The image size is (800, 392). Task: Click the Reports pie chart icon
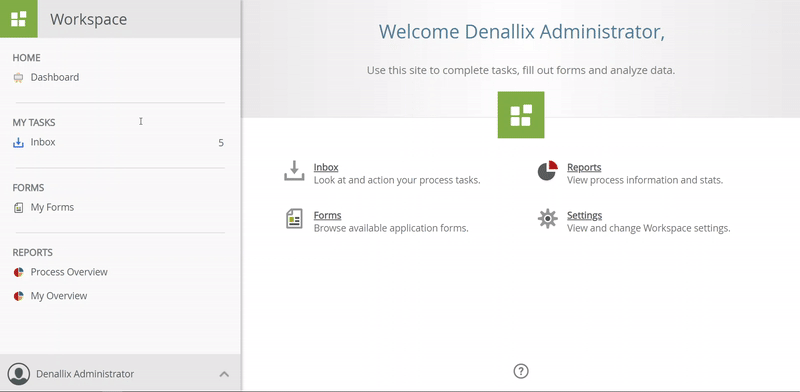pyautogui.click(x=547, y=171)
